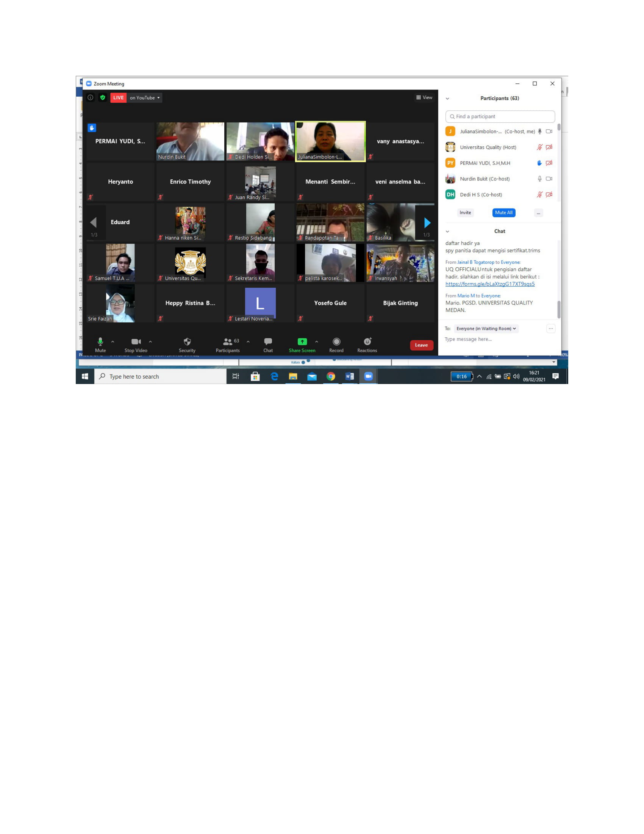
Task: Click the Mute All button
Action: coord(503,213)
